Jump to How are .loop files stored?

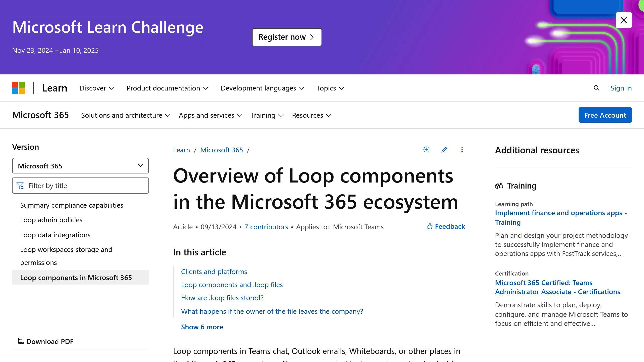[222, 298]
